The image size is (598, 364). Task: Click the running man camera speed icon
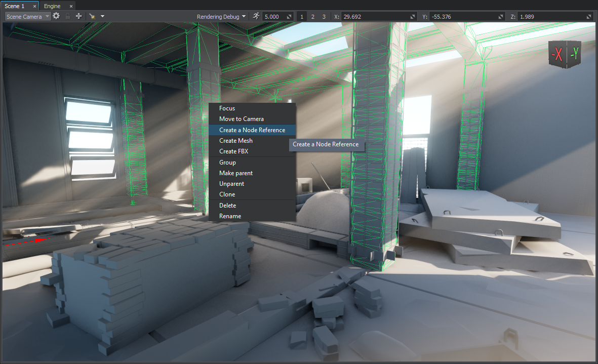(x=256, y=16)
